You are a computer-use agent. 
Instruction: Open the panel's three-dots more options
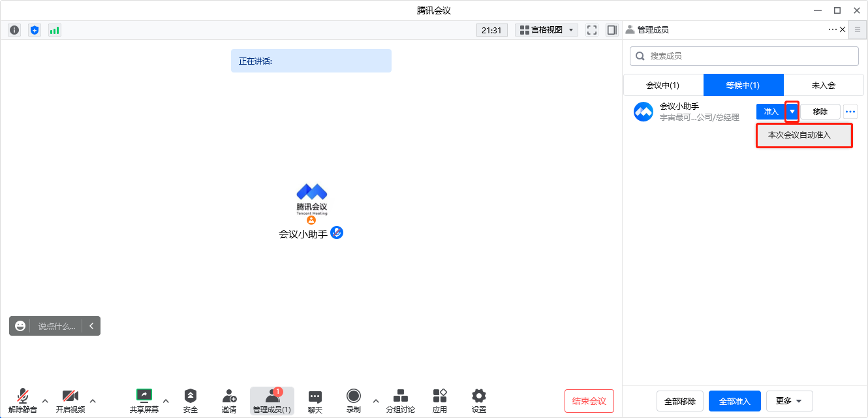click(x=832, y=29)
